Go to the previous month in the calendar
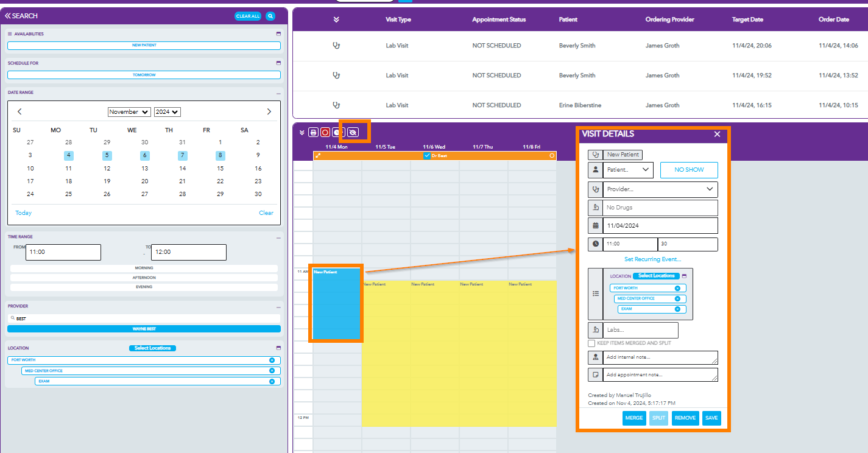This screenshot has height=453, width=868. click(19, 111)
